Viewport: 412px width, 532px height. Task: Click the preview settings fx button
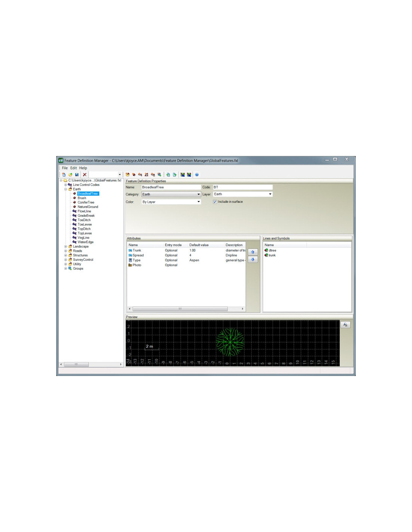pos(346,325)
